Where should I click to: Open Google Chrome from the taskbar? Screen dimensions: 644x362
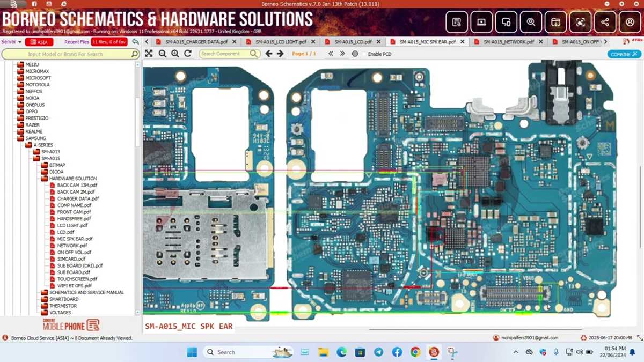(415, 352)
